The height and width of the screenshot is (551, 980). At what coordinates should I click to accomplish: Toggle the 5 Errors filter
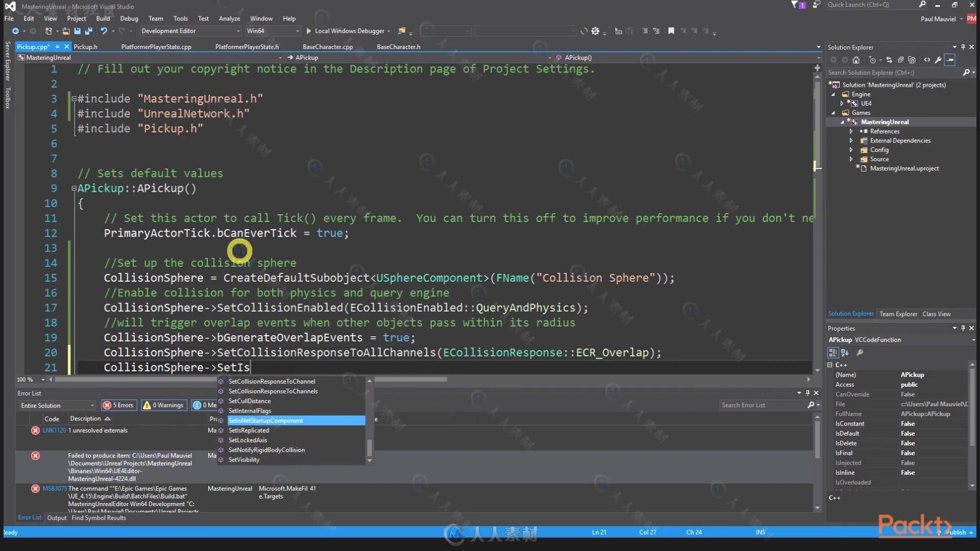pyautogui.click(x=119, y=405)
